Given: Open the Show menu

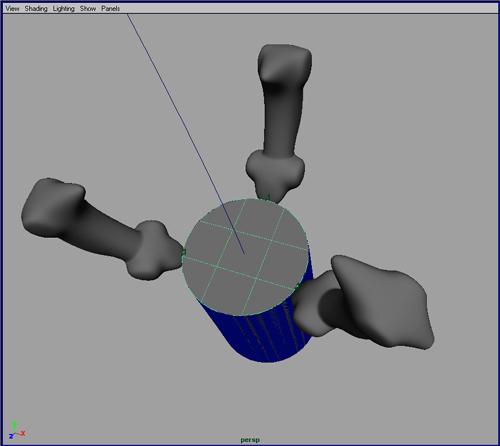Looking at the screenshot, I should [88, 9].
